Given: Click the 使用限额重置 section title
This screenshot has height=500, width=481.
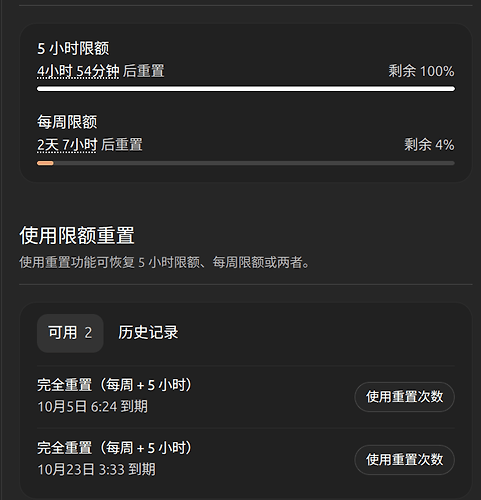Looking at the screenshot, I should [77, 235].
